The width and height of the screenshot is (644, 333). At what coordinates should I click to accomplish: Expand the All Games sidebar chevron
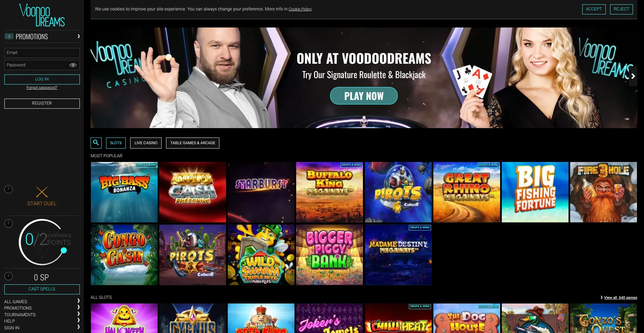tap(78, 301)
